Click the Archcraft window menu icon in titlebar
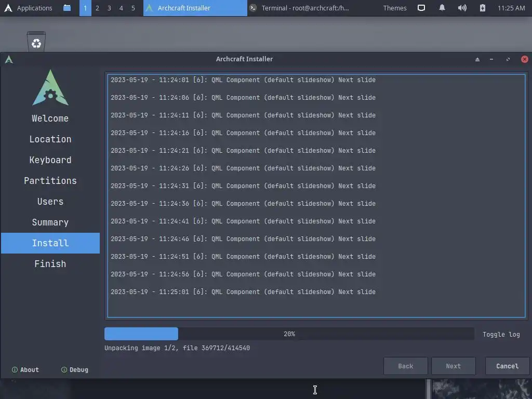The image size is (532, 399). tap(9, 60)
